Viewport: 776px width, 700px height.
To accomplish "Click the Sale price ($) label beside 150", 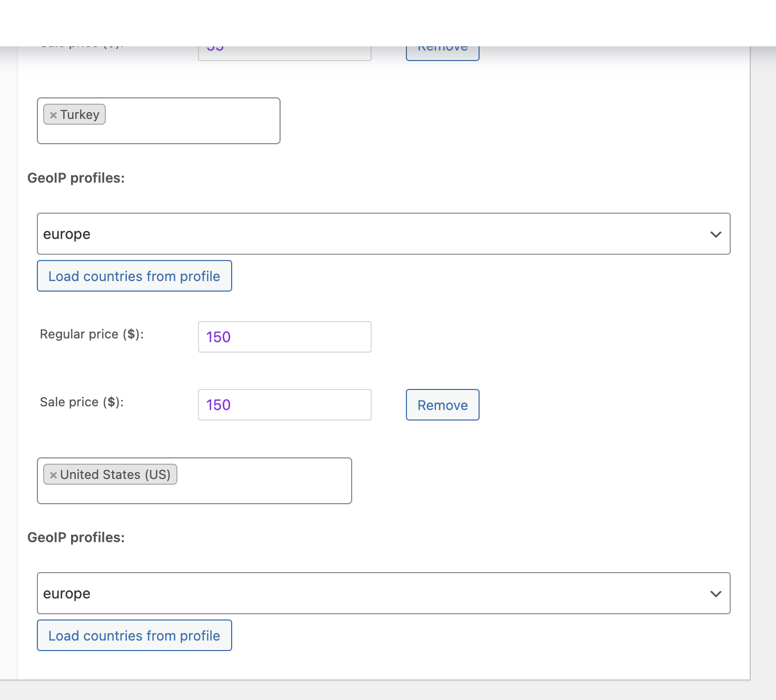I will pyautogui.click(x=82, y=402).
